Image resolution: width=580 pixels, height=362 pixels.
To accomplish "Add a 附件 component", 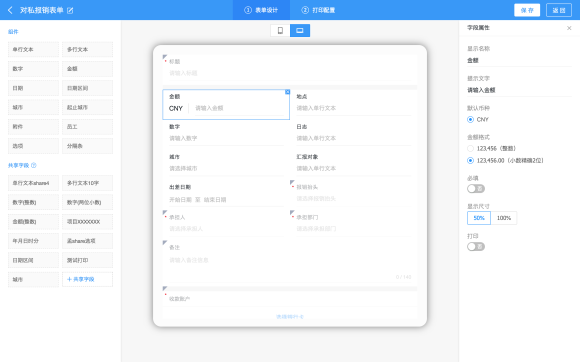I will [33, 126].
